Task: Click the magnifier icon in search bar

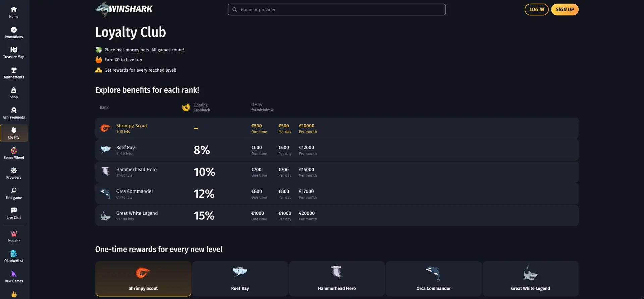Action: click(235, 10)
